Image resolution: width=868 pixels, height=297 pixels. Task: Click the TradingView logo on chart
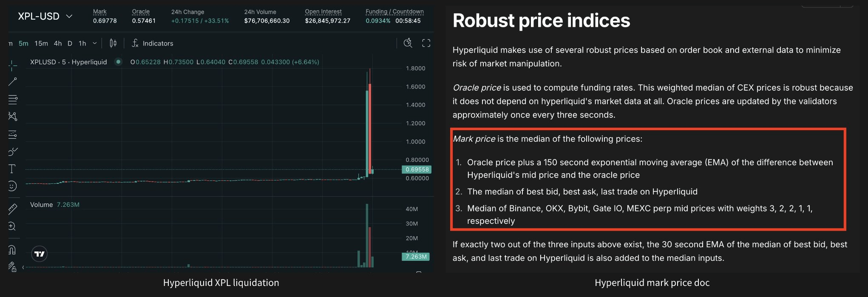[x=40, y=254]
